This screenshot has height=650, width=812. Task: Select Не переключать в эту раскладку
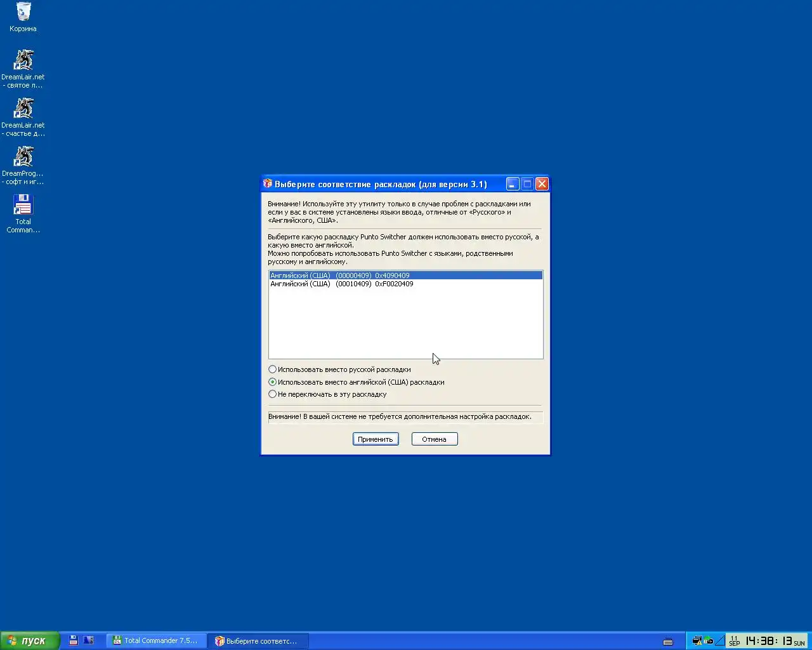click(327, 394)
